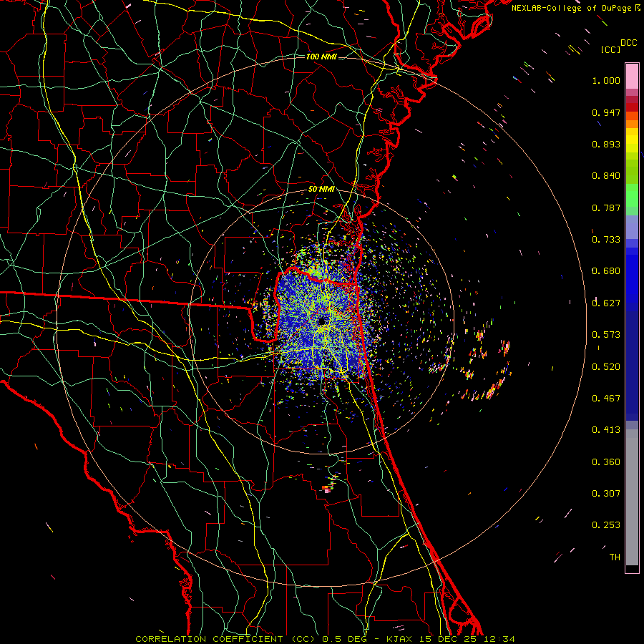Viewport: 644px width, 644px height.
Task: Click the Correlation Coefficient product title caption
Action: click(x=325, y=639)
